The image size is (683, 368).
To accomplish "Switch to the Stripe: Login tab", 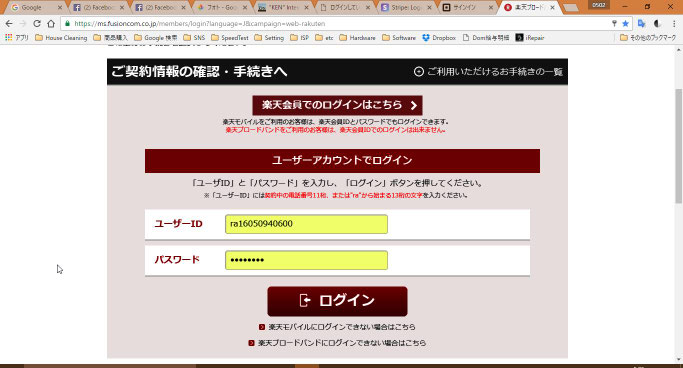I will [406, 7].
